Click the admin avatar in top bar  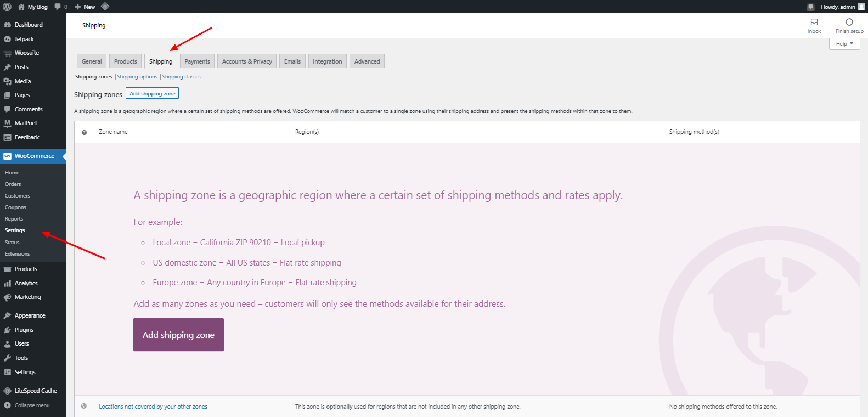point(861,7)
